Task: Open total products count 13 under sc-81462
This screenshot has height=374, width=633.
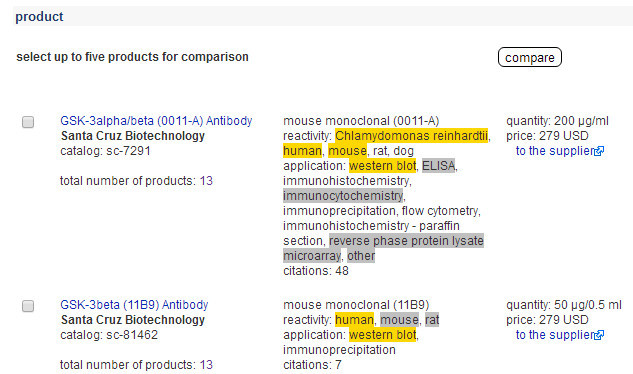Action: tap(206, 365)
